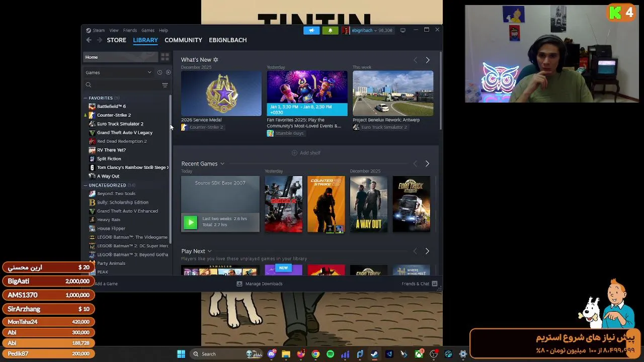644x362 pixels.
Task: Open Spotify from the taskbar
Action: (330, 354)
